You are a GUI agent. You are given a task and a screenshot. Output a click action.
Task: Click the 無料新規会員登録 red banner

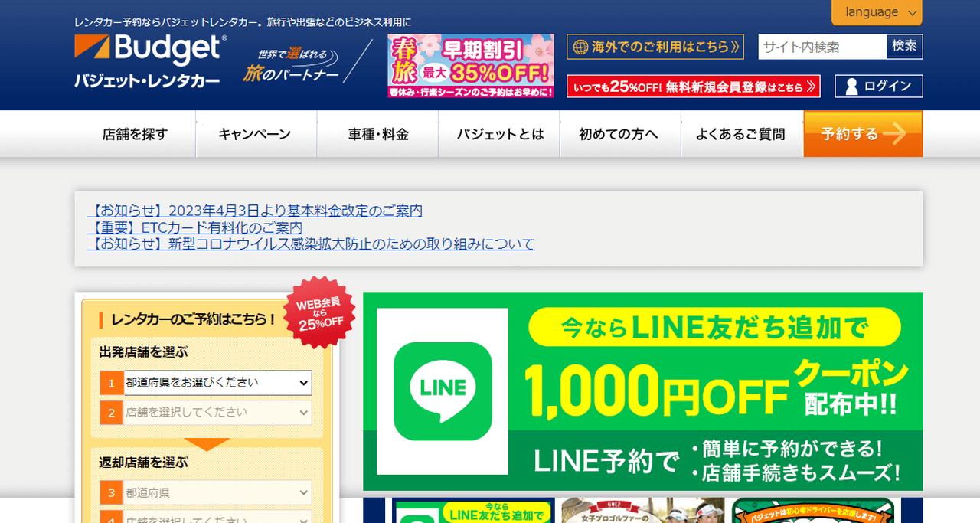693,87
